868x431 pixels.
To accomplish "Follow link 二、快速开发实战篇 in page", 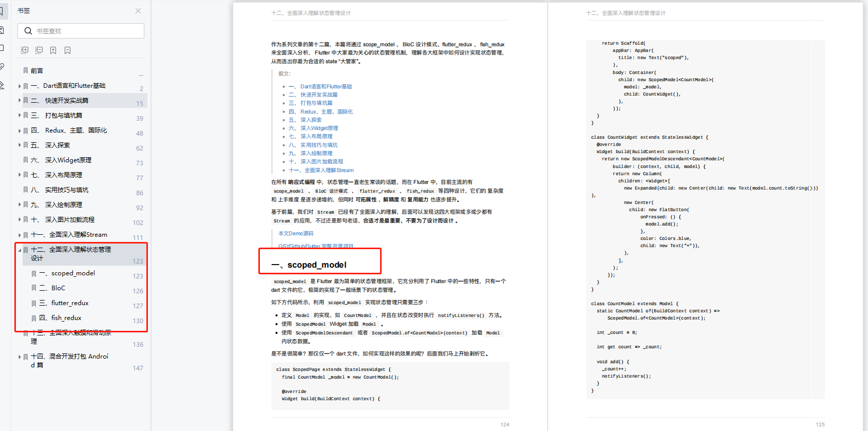I will (313, 95).
